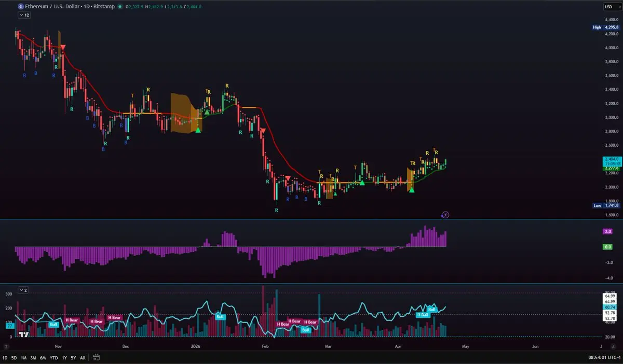Click the C 2,404.0 close value
The height and width of the screenshot is (364, 623).
tap(192, 7)
